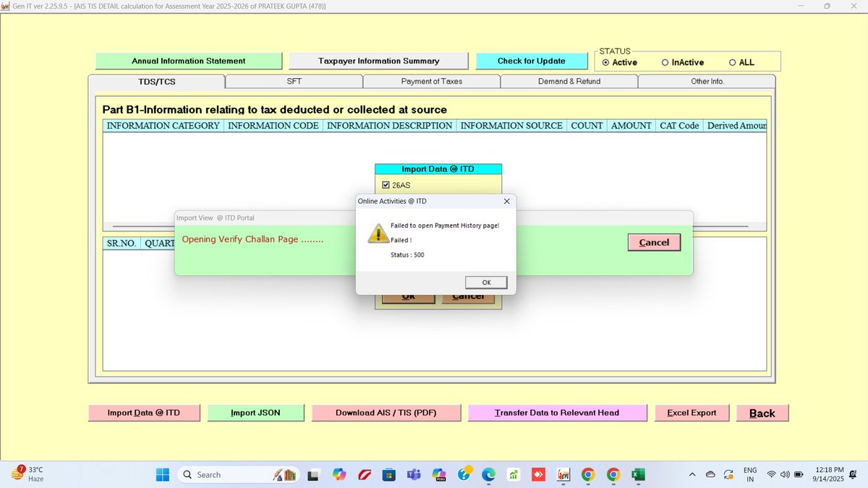Click COUNT column header
The image size is (868, 488).
[x=587, y=126]
